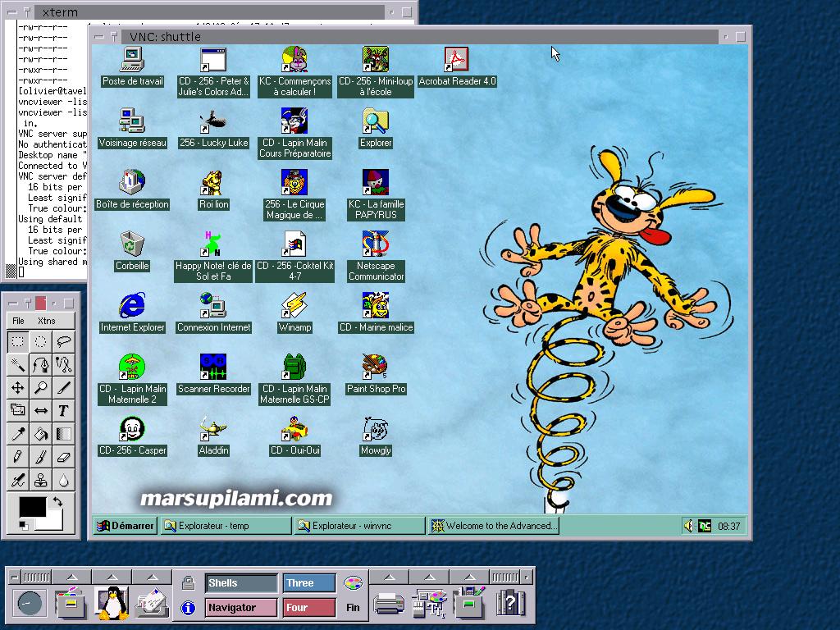Click the lock screen padlock icon
This screenshot has height=630, width=840.
(x=188, y=583)
